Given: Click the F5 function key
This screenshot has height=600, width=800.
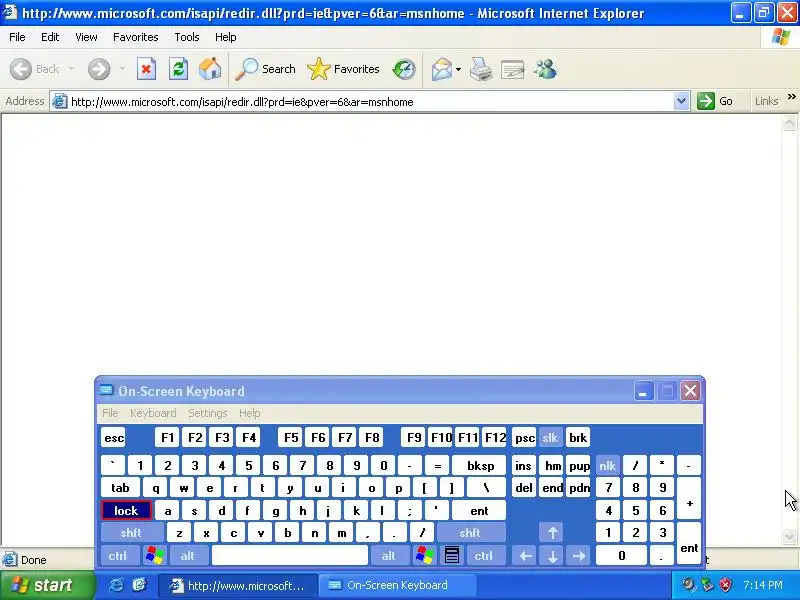Looking at the screenshot, I should pos(291,437).
